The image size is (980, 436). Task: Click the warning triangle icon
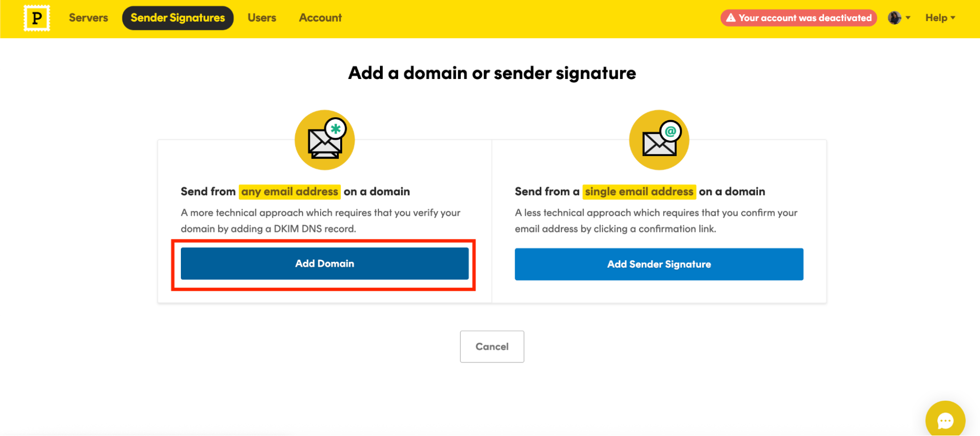point(730,18)
